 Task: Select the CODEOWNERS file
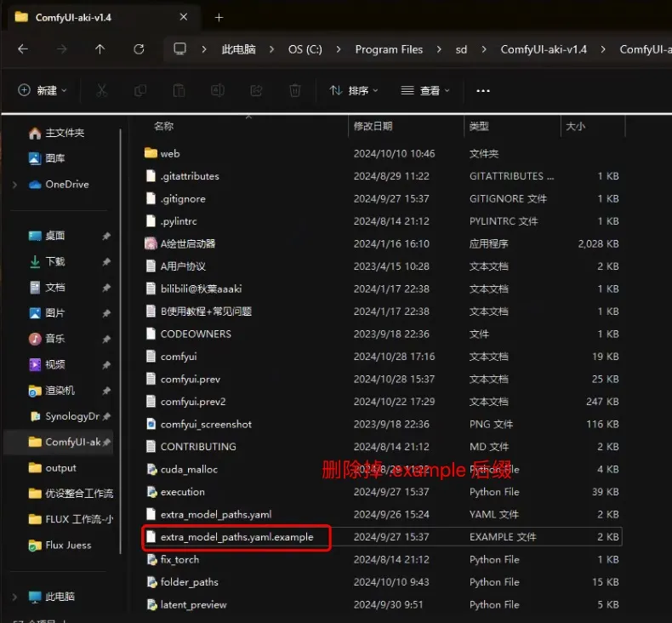188,334
